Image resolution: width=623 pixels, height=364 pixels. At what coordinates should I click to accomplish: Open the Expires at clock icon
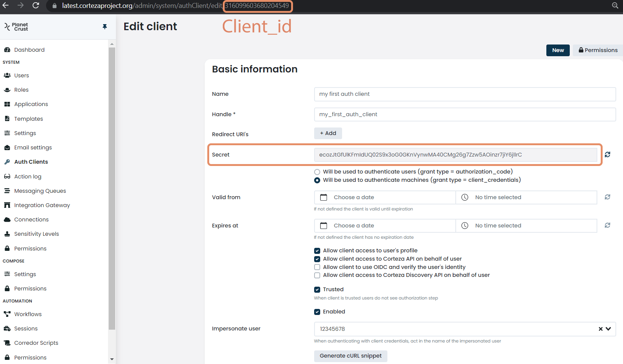pyautogui.click(x=465, y=226)
